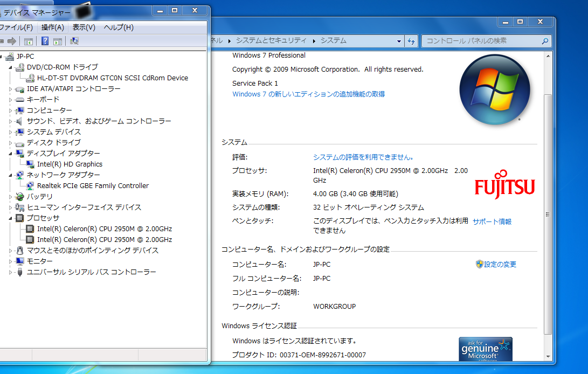Select first Intel(R) Celeron(R) CPU 2950M entry
The image size is (588, 374).
pyautogui.click(x=104, y=229)
